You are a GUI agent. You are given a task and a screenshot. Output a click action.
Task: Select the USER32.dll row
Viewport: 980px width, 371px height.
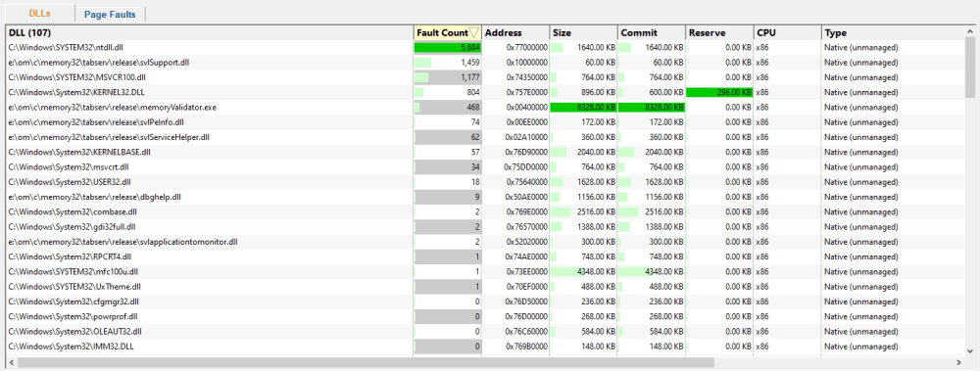tap(486, 182)
